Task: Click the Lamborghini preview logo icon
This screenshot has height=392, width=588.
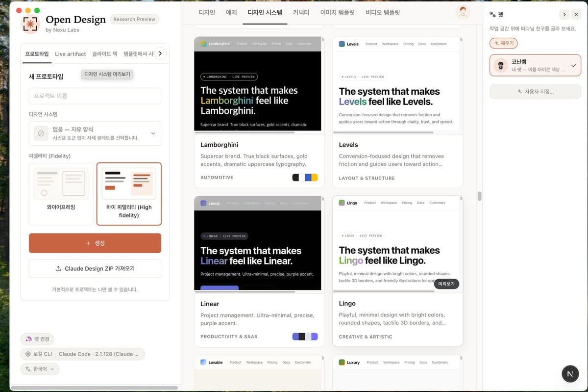Action: tap(203, 43)
